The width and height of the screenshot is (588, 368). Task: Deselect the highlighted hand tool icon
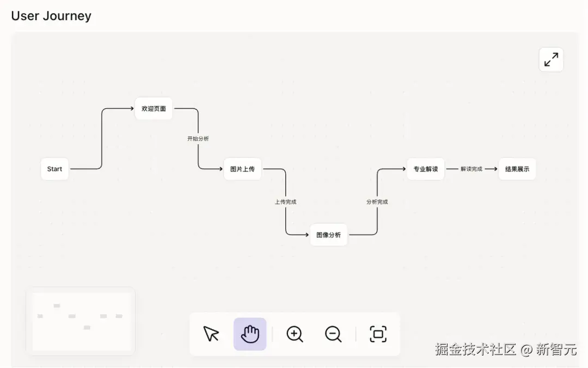[x=250, y=334]
